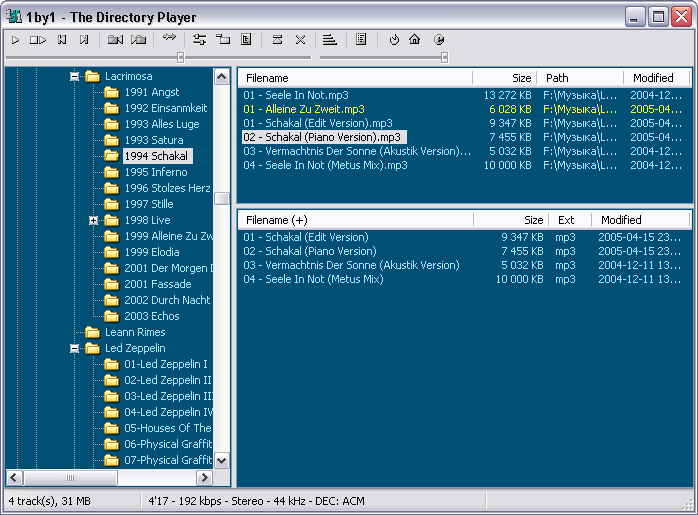698x515 pixels.
Task: Select the 2003 Echos folder
Action: click(x=152, y=316)
